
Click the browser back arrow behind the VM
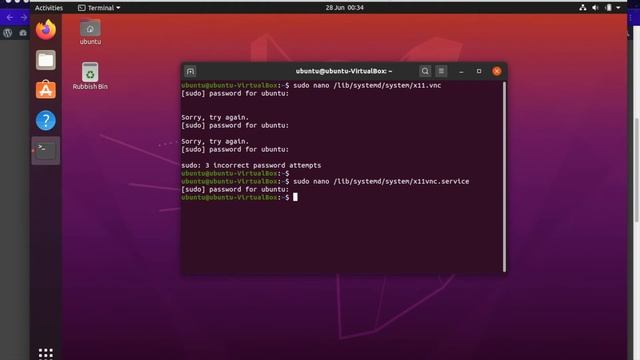coord(10,18)
